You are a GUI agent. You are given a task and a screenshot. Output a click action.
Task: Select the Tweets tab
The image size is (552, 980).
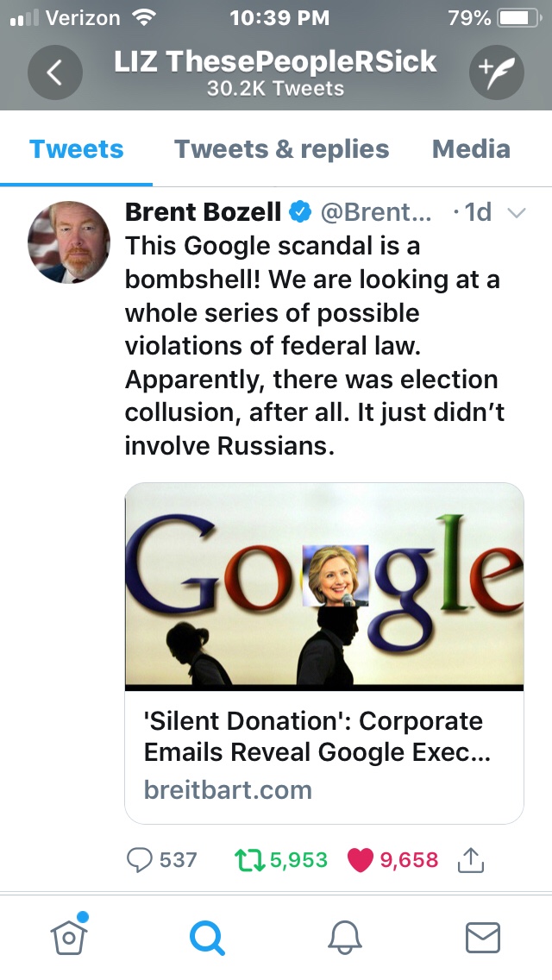(76, 149)
